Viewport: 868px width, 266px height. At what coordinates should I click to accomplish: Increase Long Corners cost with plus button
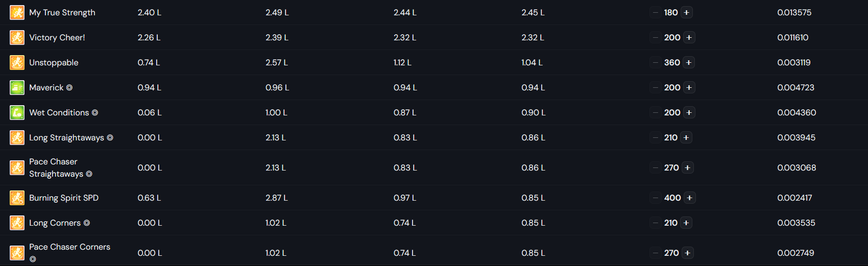(x=686, y=223)
